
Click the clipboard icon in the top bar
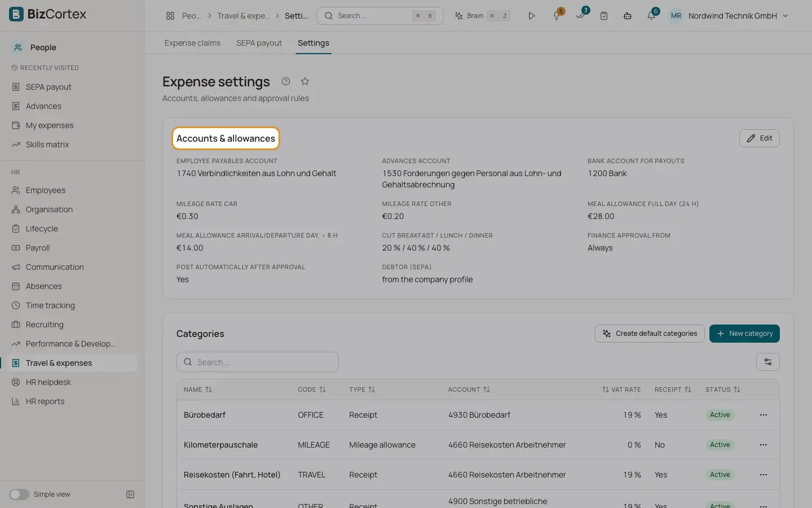point(604,16)
